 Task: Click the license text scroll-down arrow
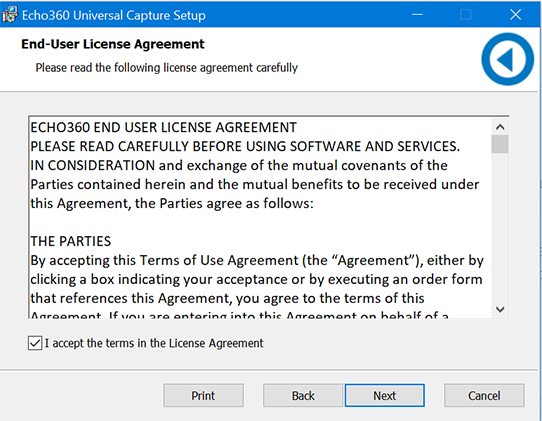tap(500, 309)
